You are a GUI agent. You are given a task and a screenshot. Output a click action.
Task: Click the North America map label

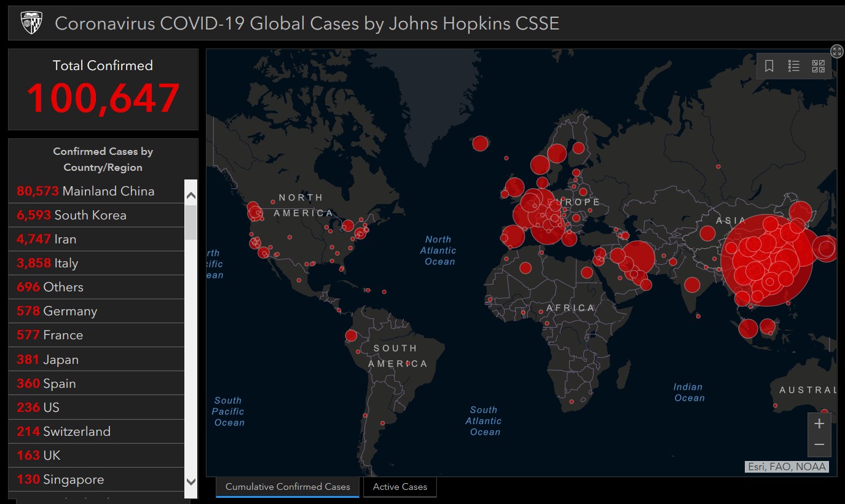[304, 205]
